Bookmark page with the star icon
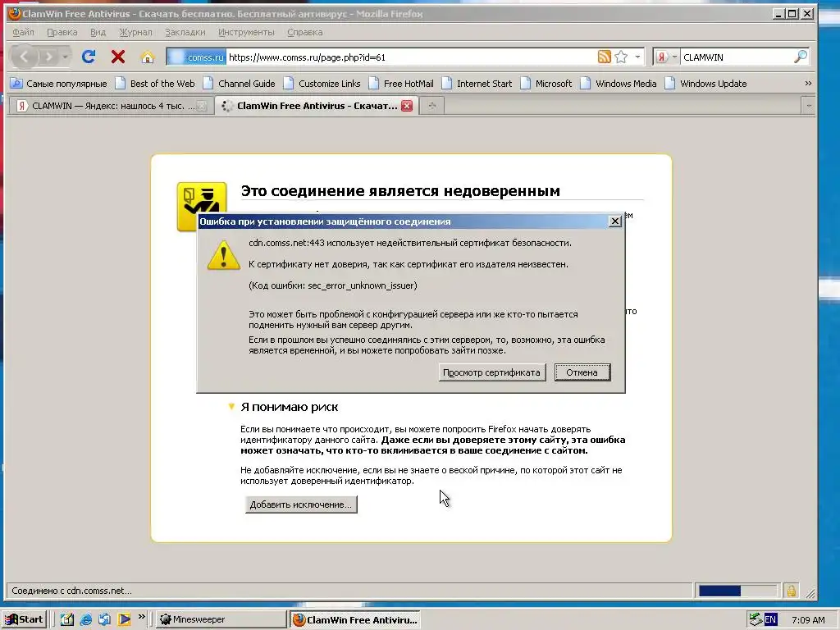 pyautogui.click(x=621, y=57)
